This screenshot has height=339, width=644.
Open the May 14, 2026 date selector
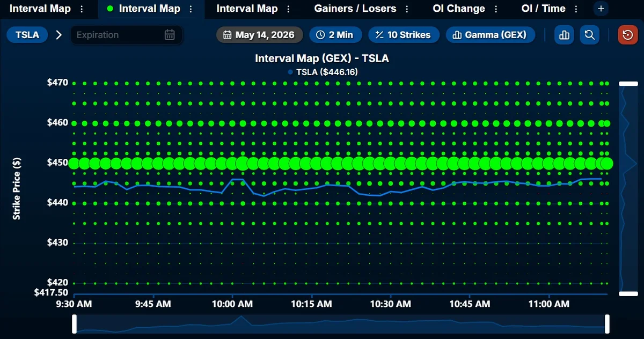pos(260,35)
